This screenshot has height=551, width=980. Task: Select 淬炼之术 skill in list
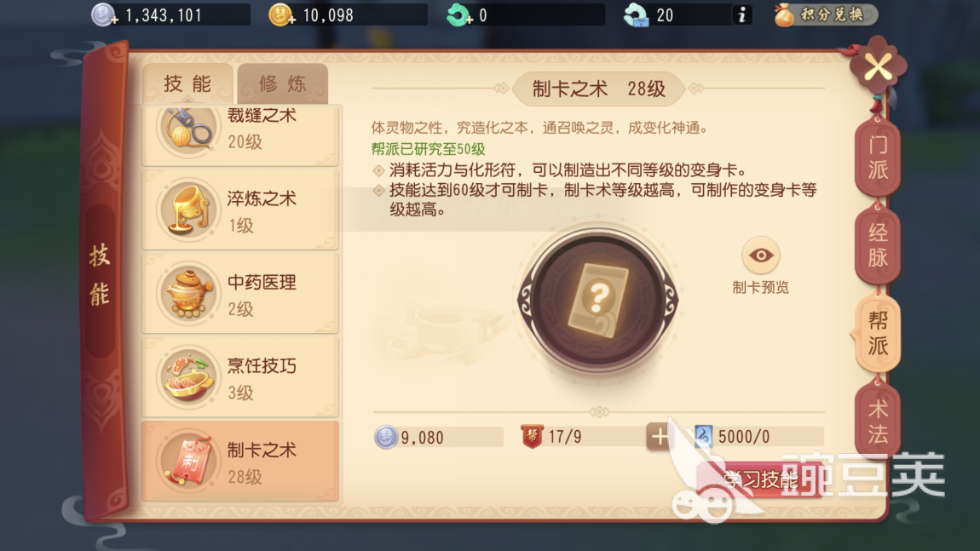[240, 210]
